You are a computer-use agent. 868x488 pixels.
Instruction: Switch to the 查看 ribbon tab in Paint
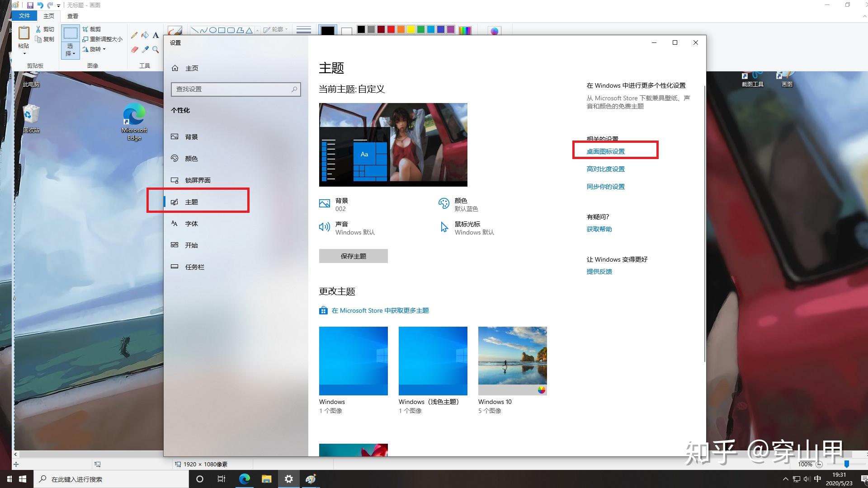(x=73, y=16)
